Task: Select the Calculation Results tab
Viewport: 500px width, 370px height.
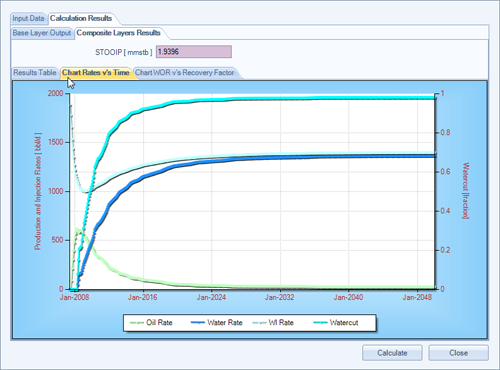Action: [81, 18]
